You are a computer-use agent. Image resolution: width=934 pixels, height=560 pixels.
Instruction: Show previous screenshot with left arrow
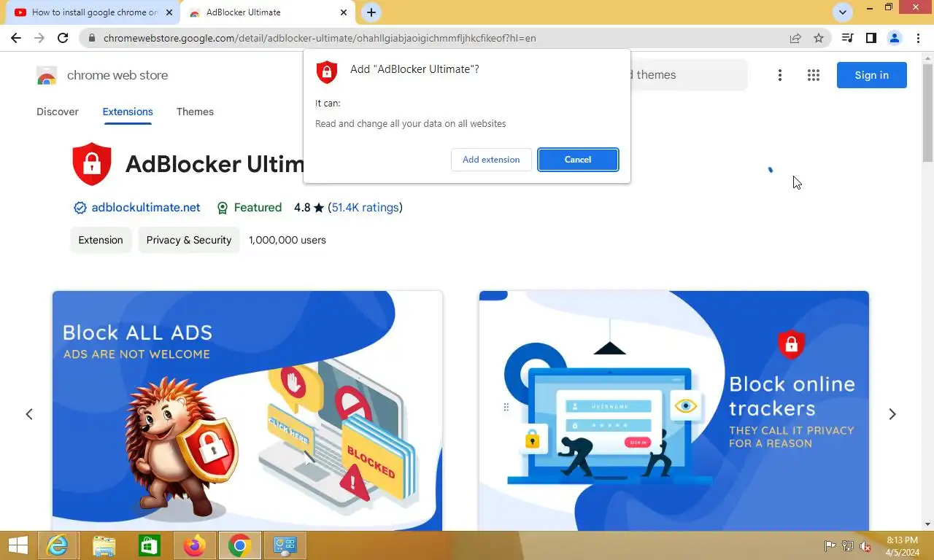29,414
